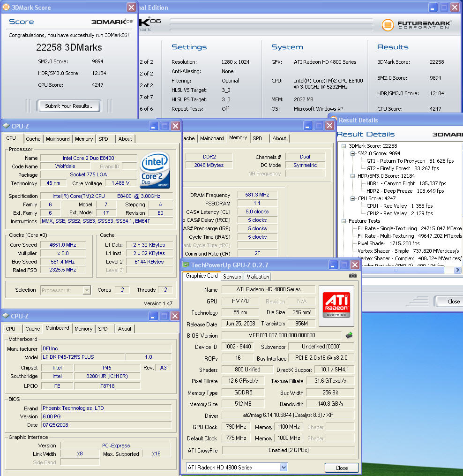Select GT2 - Firefly Forest result row
Screen dimensions: 463x476
[x=403, y=168]
